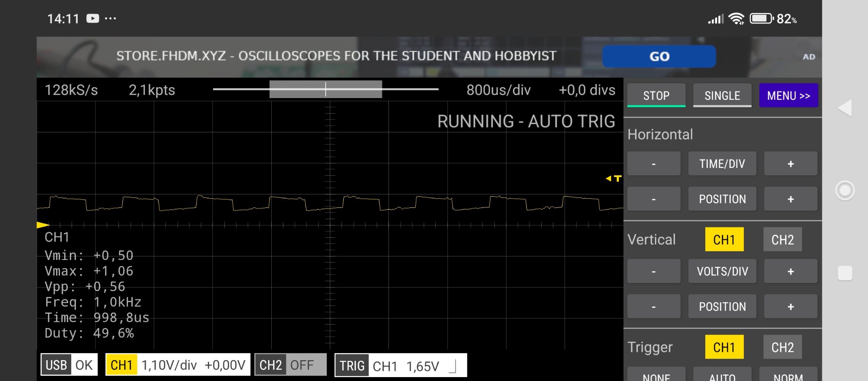Select the yellow trigger level marker
868x381 pixels.
(614, 178)
